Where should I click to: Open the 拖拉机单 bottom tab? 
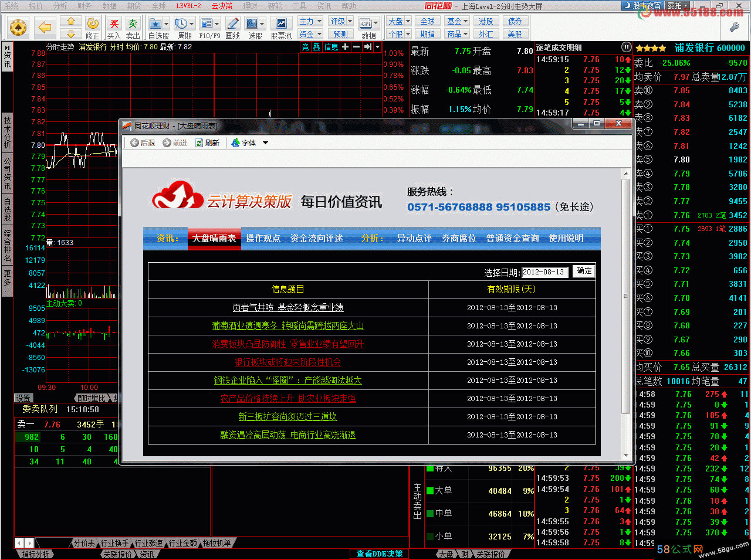tap(216, 543)
